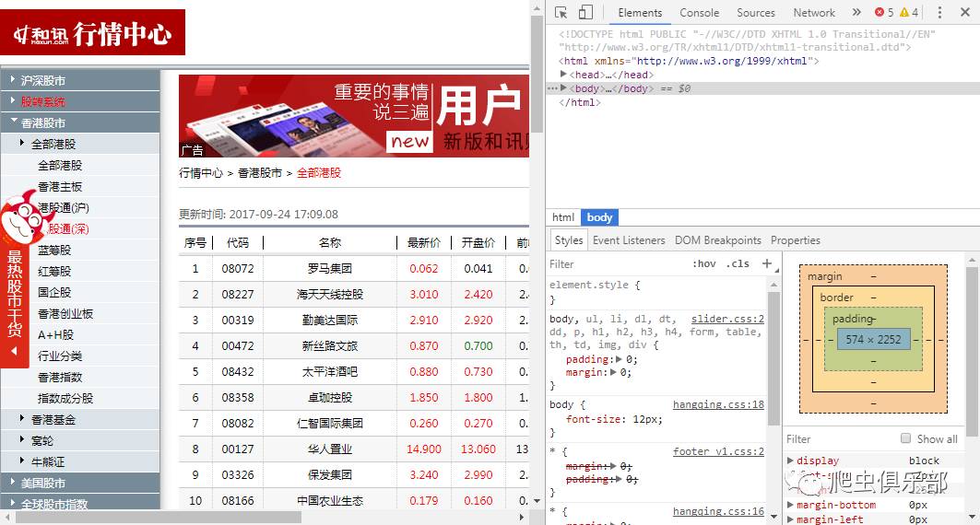Click the 香港股市 breadcrumb link
The image size is (980, 525).
tap(260, 173)
